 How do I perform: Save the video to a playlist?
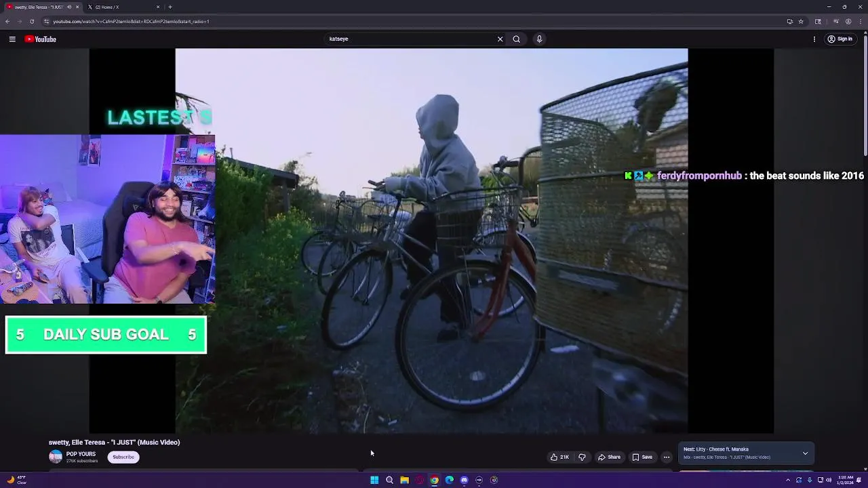pos(642,457)
